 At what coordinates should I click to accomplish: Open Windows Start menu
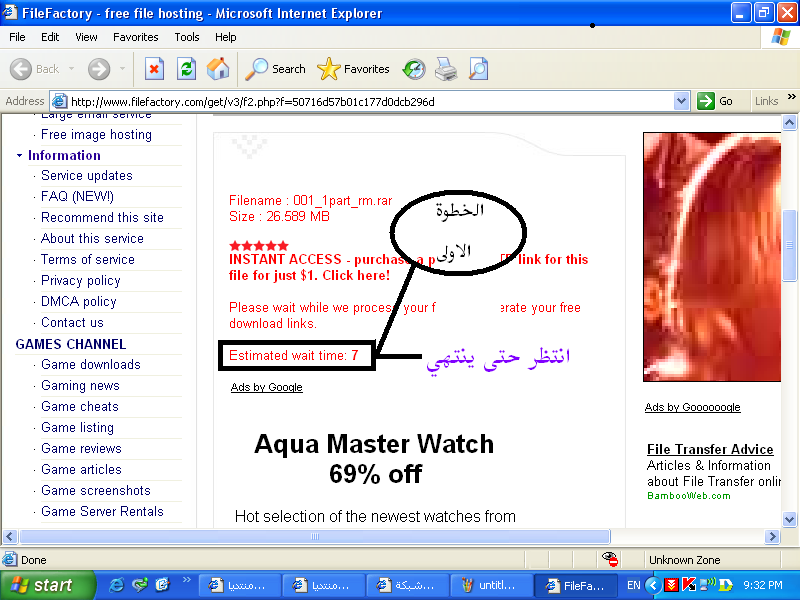pyautogui.click(x=48, y=585)
